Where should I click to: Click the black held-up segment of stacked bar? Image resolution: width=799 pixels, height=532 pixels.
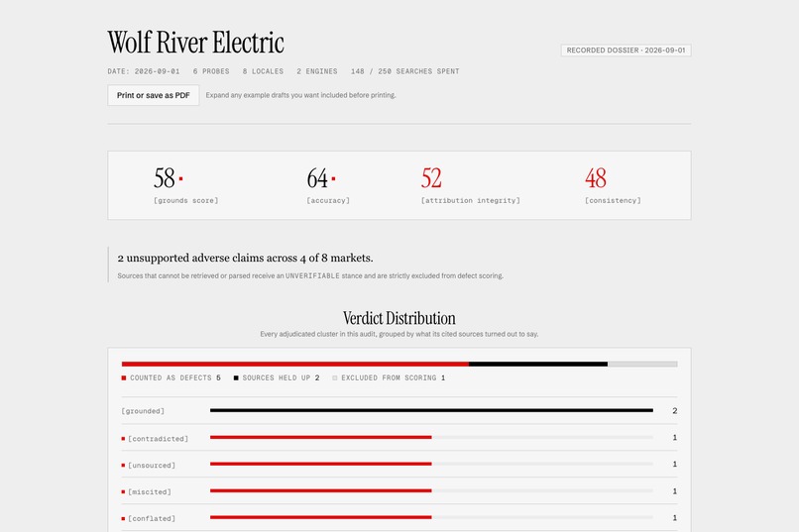pyautogui.click(x=538, y=364)
